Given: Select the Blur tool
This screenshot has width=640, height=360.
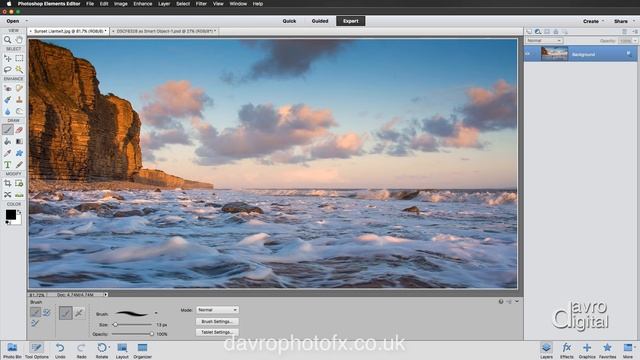Looking at the screenshot, I should pos(7,111).
